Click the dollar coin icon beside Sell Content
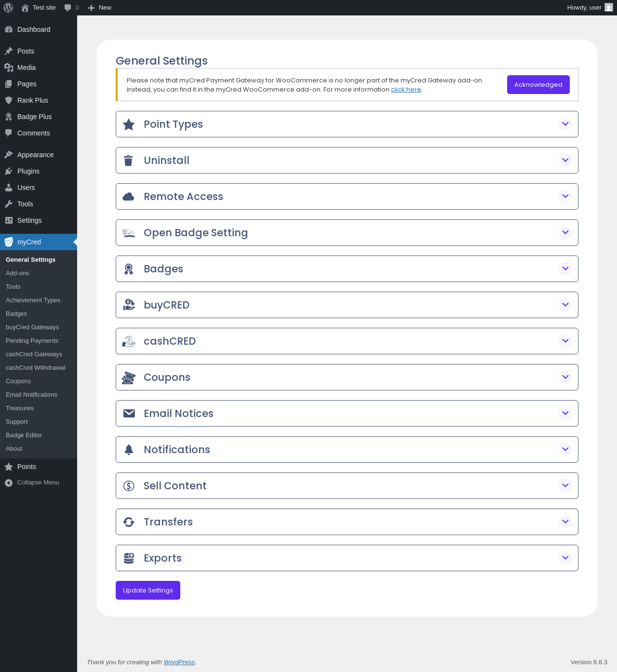 pos(129,486)
